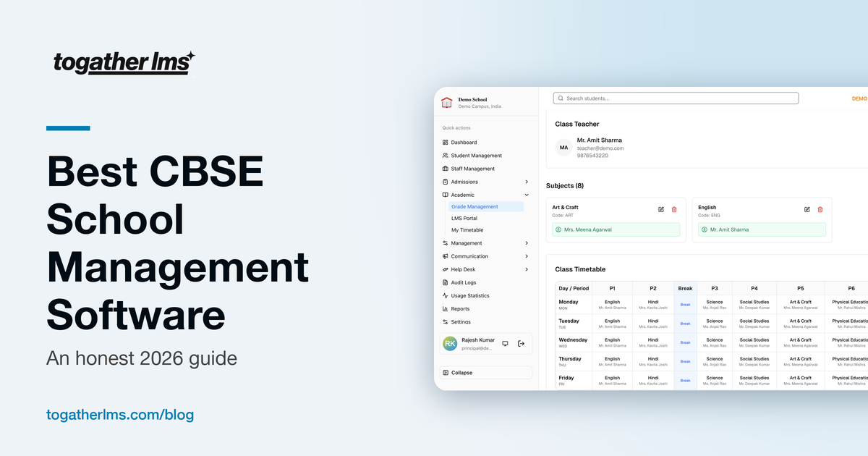This screenshot has height=456, width=868.
Task: Expand the Communication chevron
Action: [x=527, y=256]
